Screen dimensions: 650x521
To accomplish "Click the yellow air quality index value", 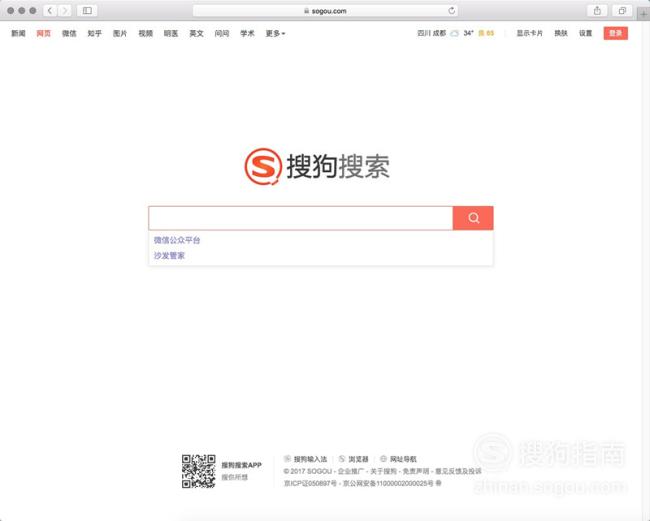I will 486,33.
